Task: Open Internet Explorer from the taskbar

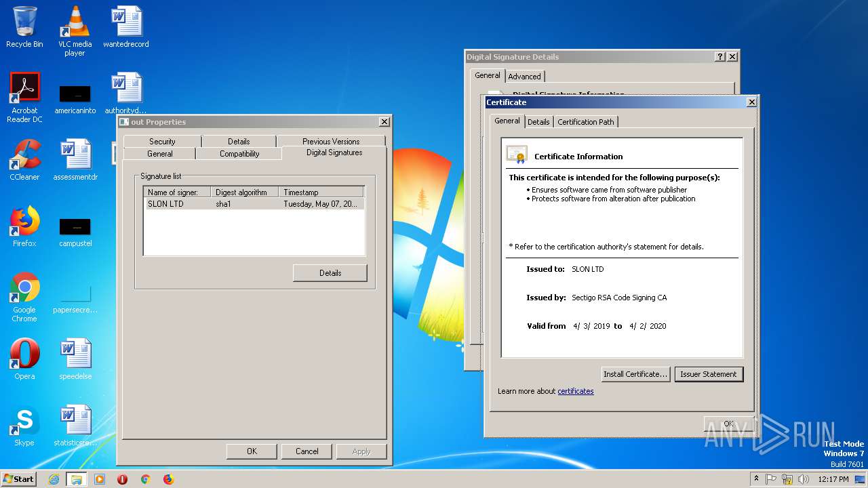Action: [x=54, y=479]
